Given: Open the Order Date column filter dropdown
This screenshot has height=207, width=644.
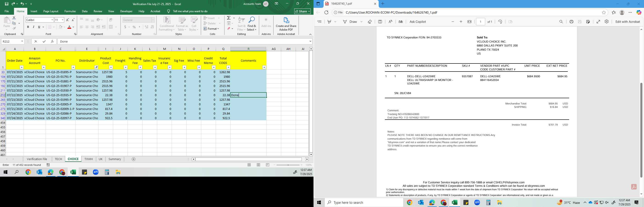Looking at the screenshot, I should 22,67.
